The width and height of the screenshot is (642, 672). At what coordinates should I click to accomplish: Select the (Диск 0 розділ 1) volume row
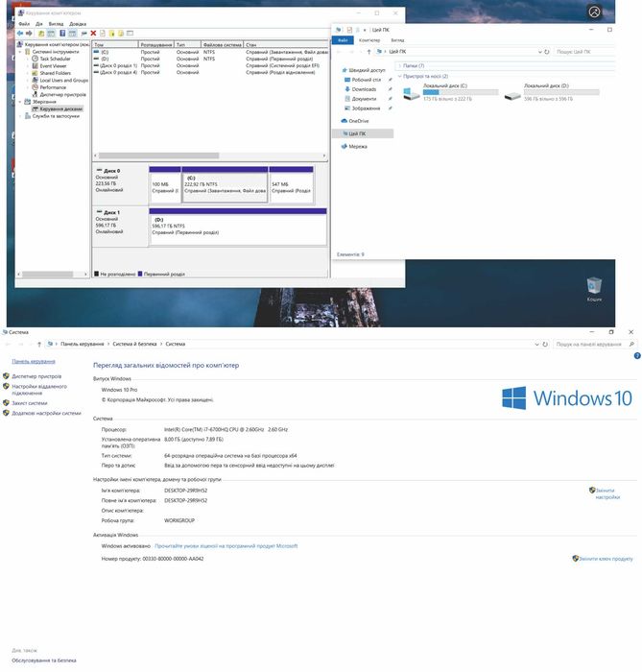210,65
